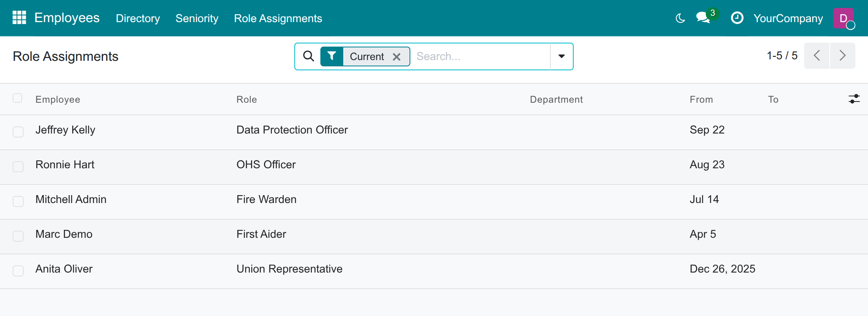Toggle search options dropdown arrow

pyautogui.click(x=561, y=56)
